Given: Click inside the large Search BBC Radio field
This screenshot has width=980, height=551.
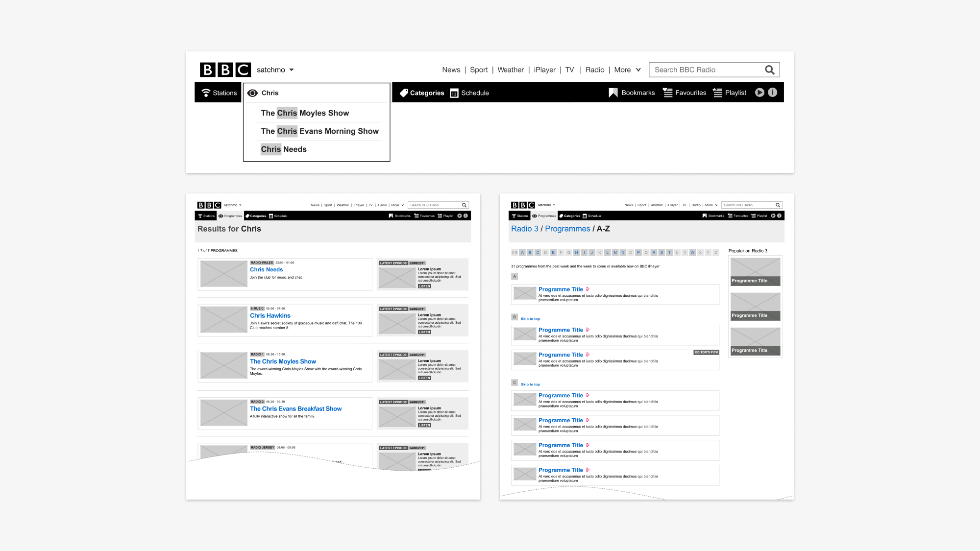Looking at the screenshot, I should (714, 70).
